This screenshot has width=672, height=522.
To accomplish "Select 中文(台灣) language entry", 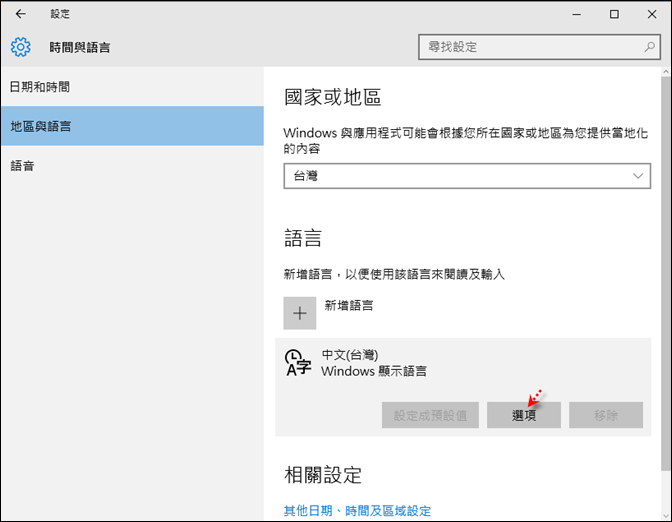I will (x=463, y=387).
